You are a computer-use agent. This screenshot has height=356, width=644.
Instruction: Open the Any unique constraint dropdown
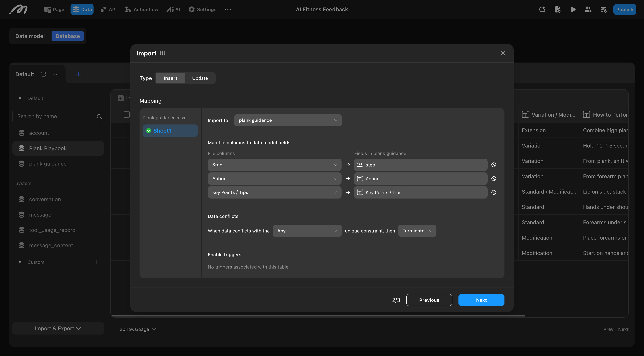(307, 231)
